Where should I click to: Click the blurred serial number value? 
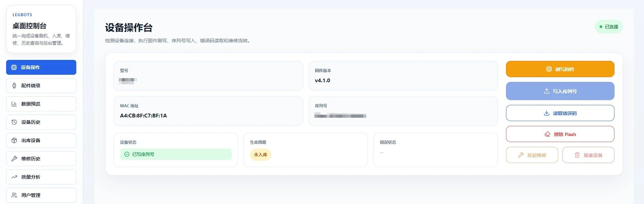point(340,116)
